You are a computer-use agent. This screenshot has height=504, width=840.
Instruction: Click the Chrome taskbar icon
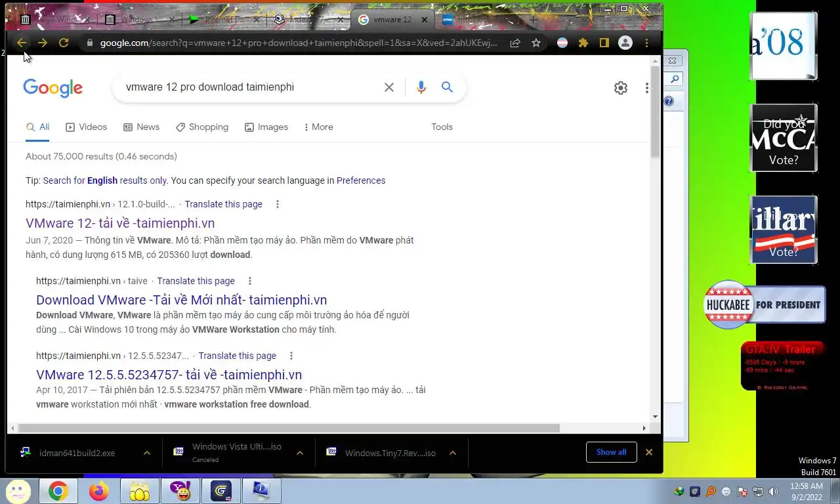tap(58, 492)
